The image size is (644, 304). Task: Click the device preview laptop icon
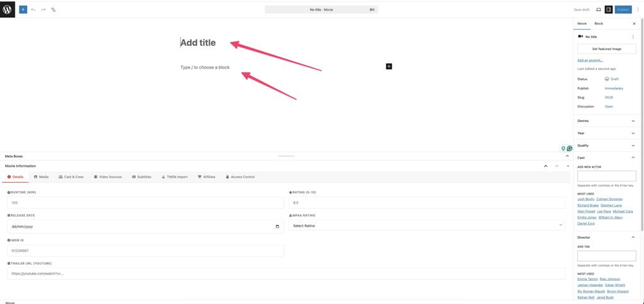[x=598, y=9]
